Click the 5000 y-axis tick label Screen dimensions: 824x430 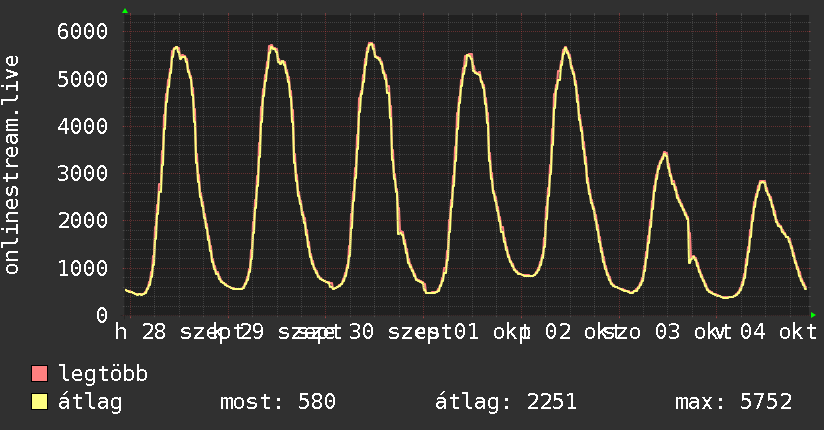pos(83,79)
